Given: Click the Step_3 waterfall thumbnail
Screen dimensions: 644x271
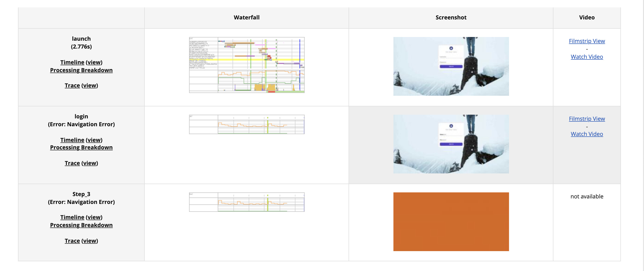Looking at the screenshot, I should point(246,202).
